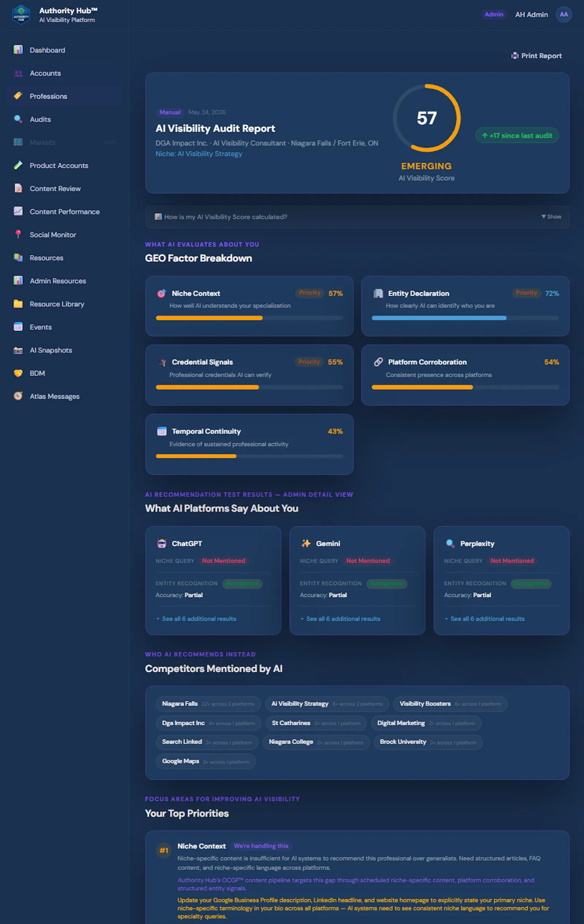Expand ChatGPT's See all 6 additional results

tap(196, 619)
